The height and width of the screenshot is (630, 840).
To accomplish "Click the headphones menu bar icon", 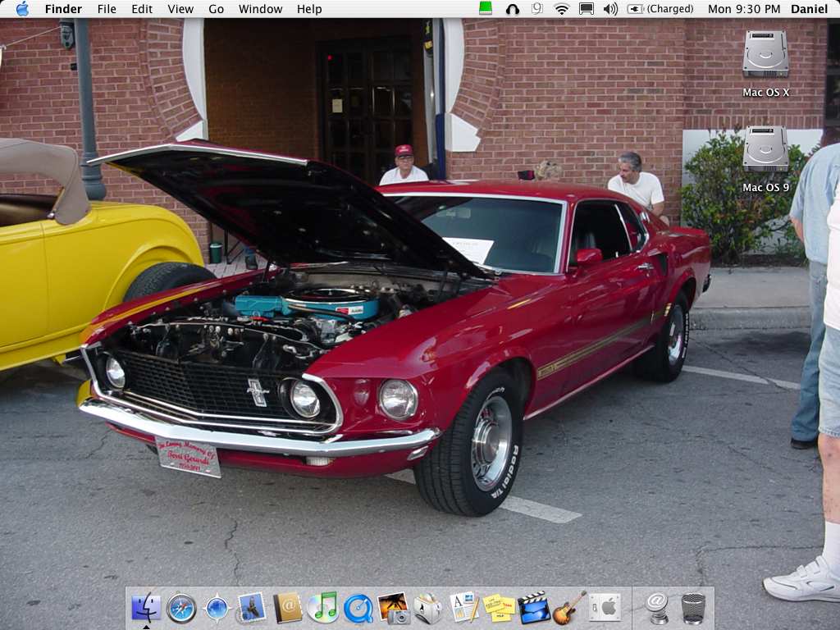I will [513, 9].
